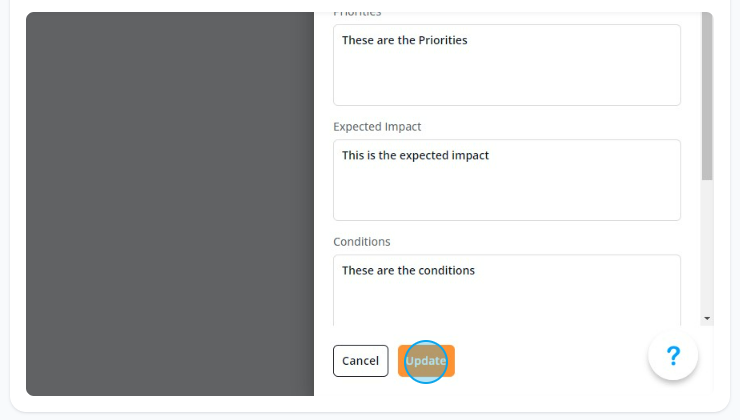Viewport: 740px width, 420px height.
Task: Focus the Conditions text area
Action: click(x=507, y=290)
